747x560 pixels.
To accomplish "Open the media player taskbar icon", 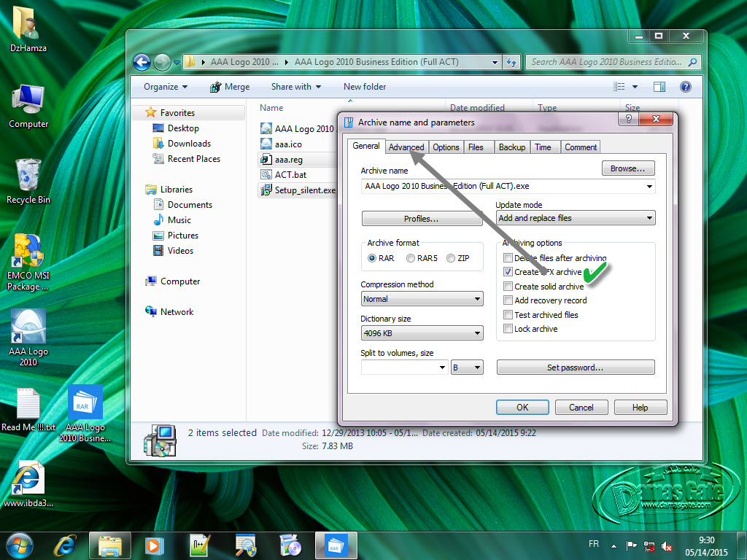I will 153,545.
